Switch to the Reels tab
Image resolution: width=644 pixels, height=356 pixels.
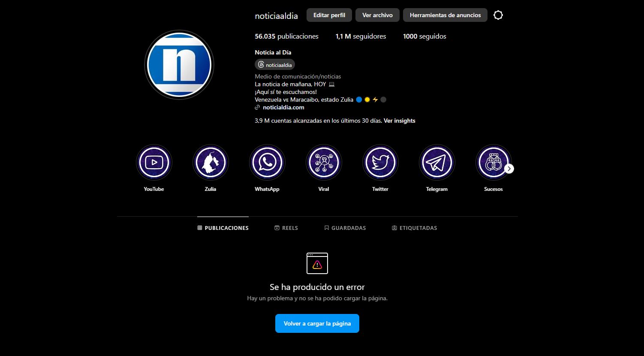click(x=286, y=228)
